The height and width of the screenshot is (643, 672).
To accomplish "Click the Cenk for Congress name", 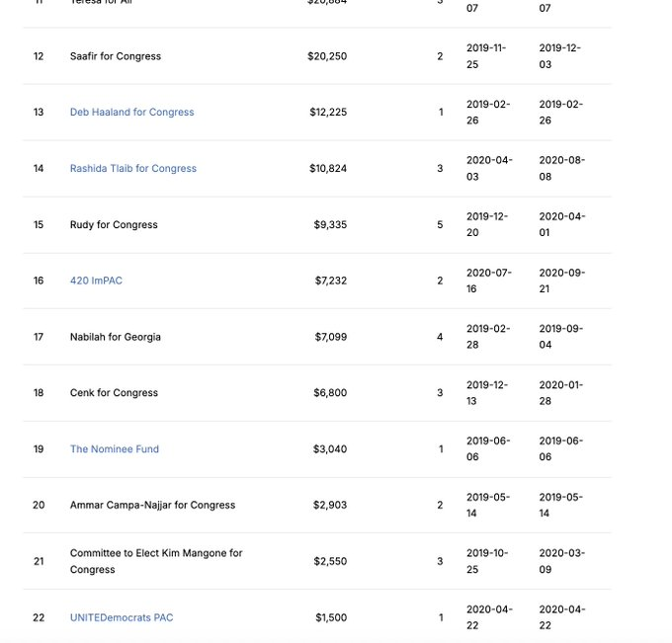I will 114,393.
